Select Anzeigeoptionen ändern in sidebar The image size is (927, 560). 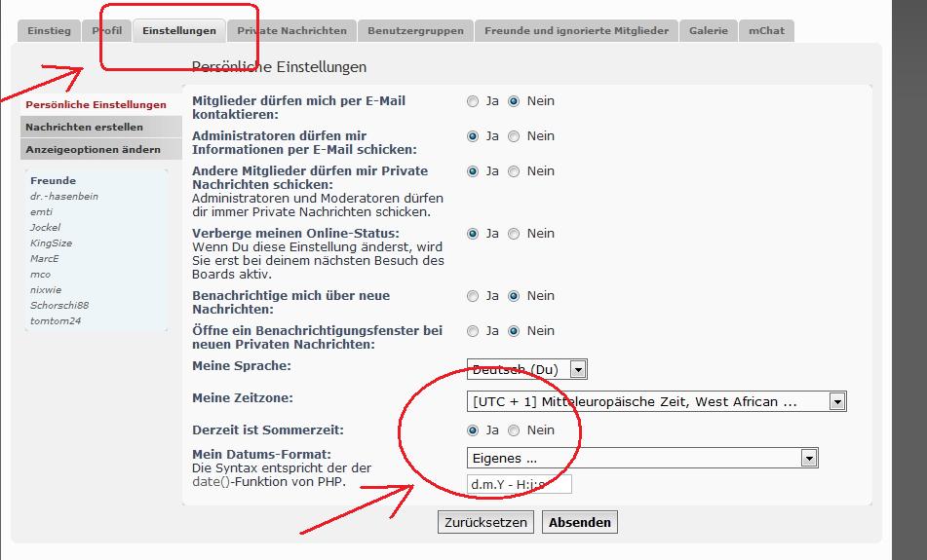click(93, 150)
